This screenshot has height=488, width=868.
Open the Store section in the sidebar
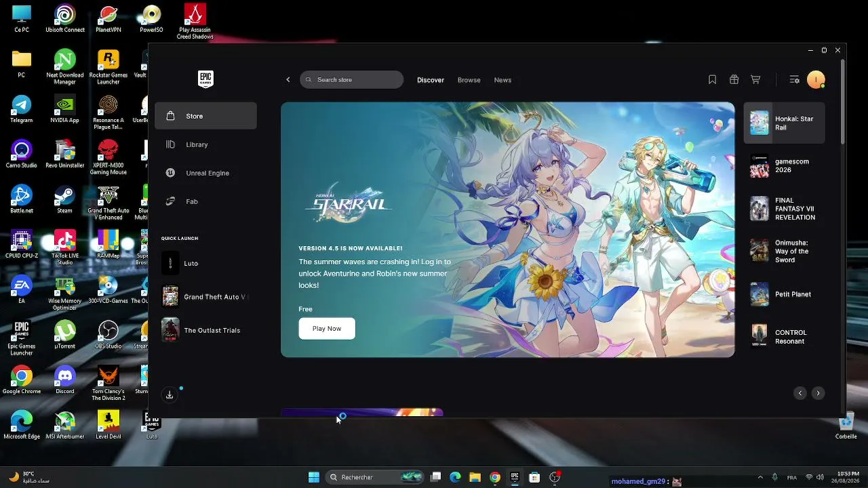click(x=205, y=116)
